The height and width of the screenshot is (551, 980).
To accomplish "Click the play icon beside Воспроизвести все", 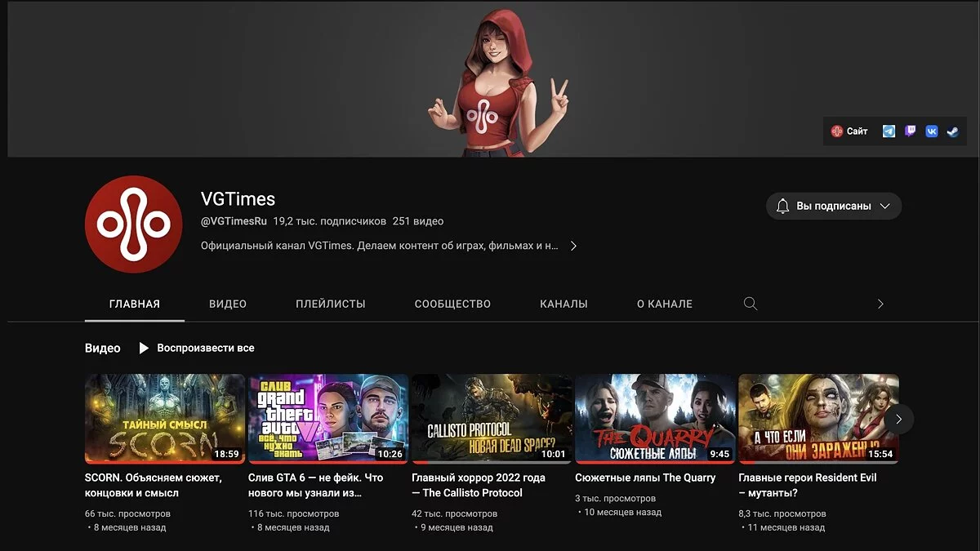I will tap(144, 349).
